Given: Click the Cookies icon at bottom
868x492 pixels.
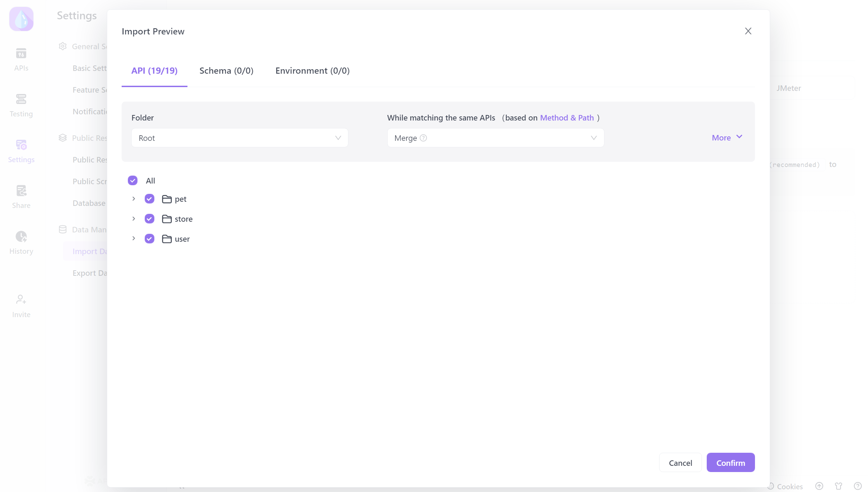Looking at the screenshot, I should coord(772,486).
